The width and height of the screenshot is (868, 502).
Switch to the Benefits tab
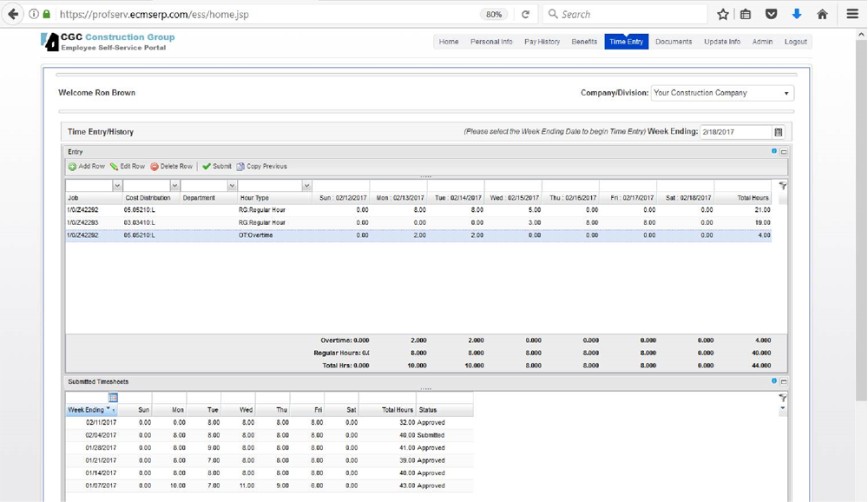pos(584,42)
